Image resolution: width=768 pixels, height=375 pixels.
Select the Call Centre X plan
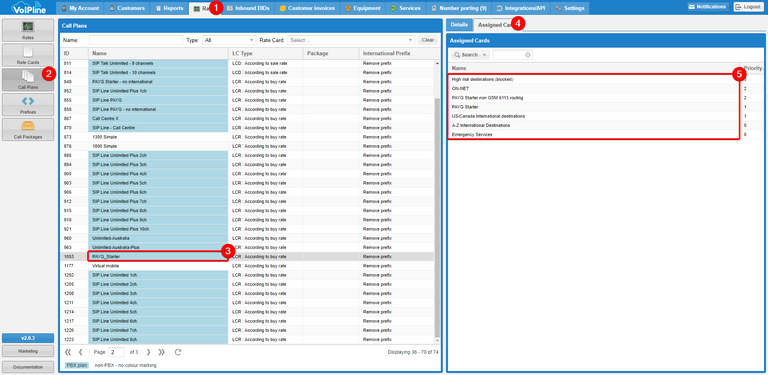click(x=246, y=118)
